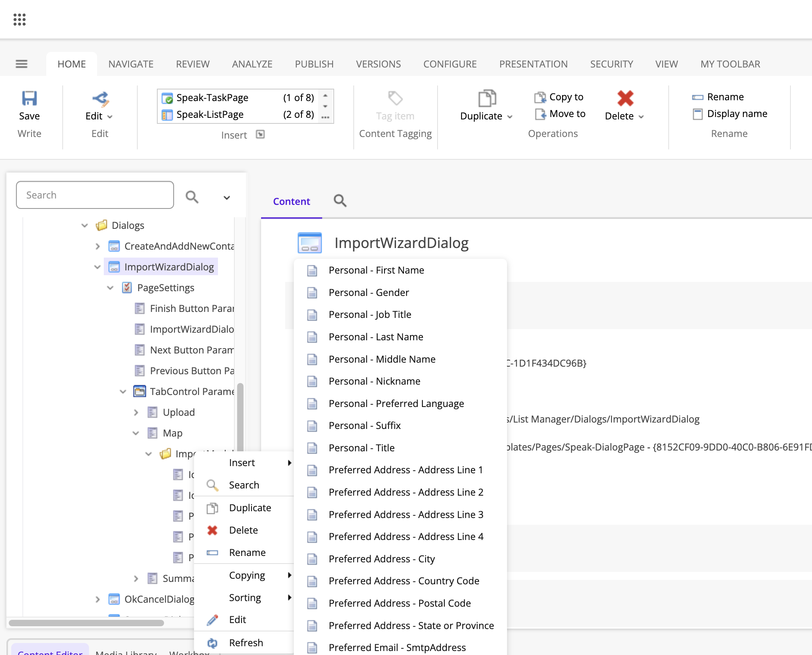
Task: Click the hamburger menu icon
Action: [22, 64]
